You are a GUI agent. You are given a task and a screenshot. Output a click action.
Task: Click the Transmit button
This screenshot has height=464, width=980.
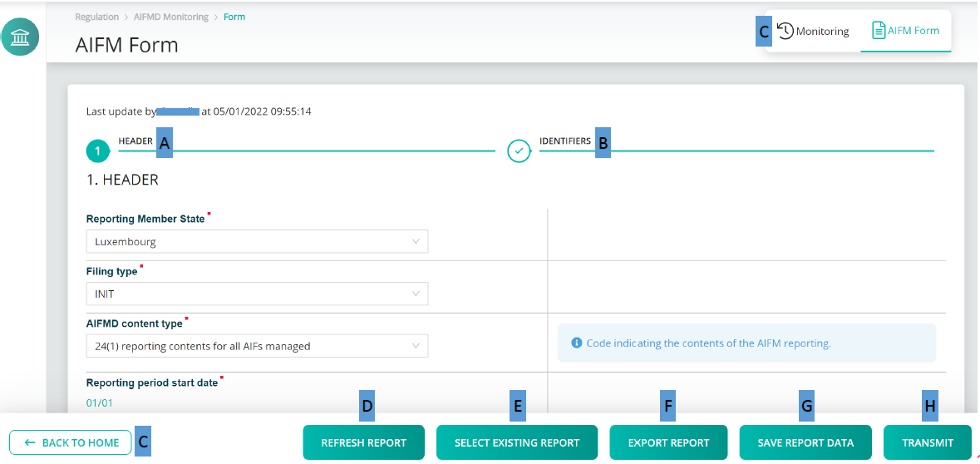point(928,442)
